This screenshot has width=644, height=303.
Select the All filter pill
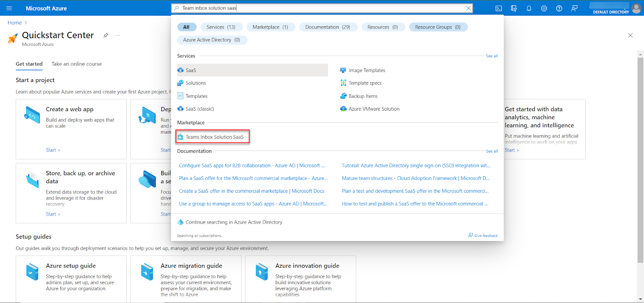pyautogui.click(x=186, y=27)
